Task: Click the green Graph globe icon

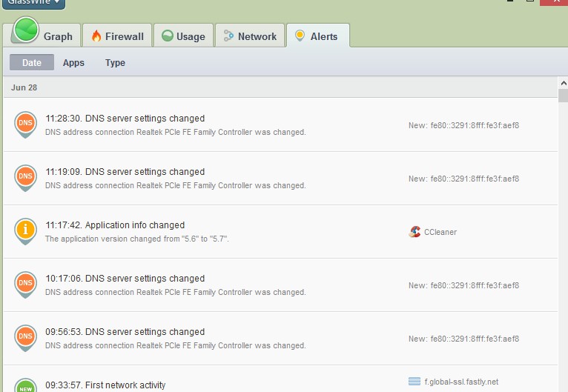Action: pyautogui.click(x=26, y=30)
